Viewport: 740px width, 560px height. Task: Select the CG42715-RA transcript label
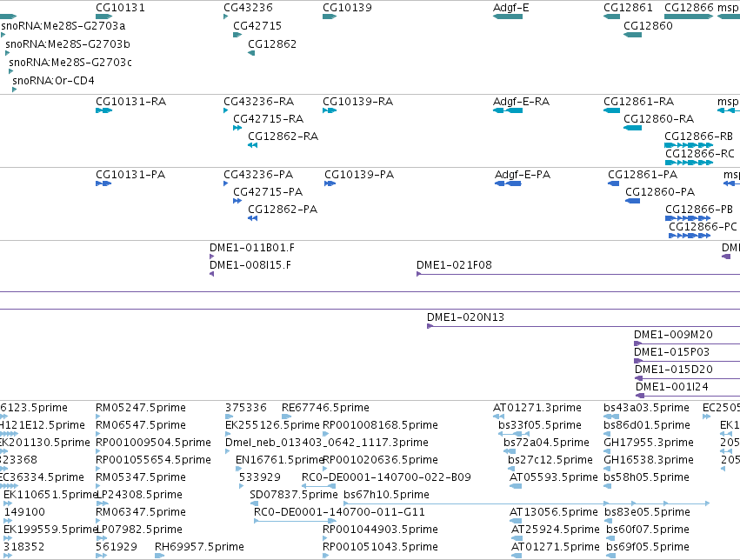268,119
